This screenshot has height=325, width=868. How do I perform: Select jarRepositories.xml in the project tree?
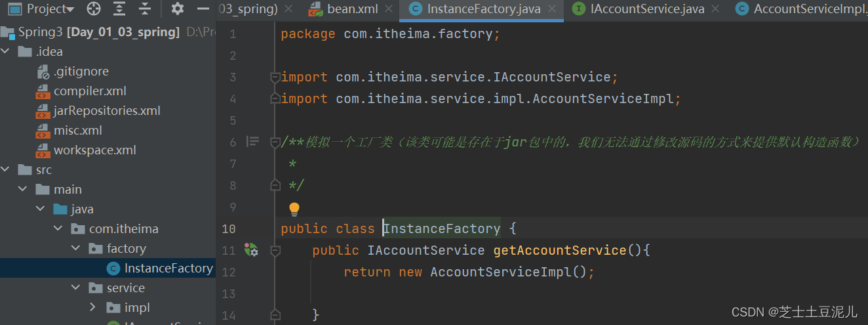(x=107, y=110)
